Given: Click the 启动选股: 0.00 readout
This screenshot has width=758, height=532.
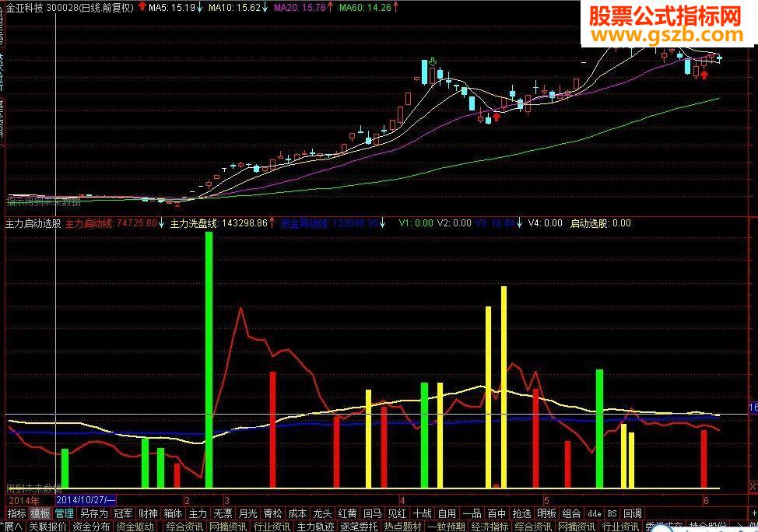Looking at the screenshot, I should point(600,223).
